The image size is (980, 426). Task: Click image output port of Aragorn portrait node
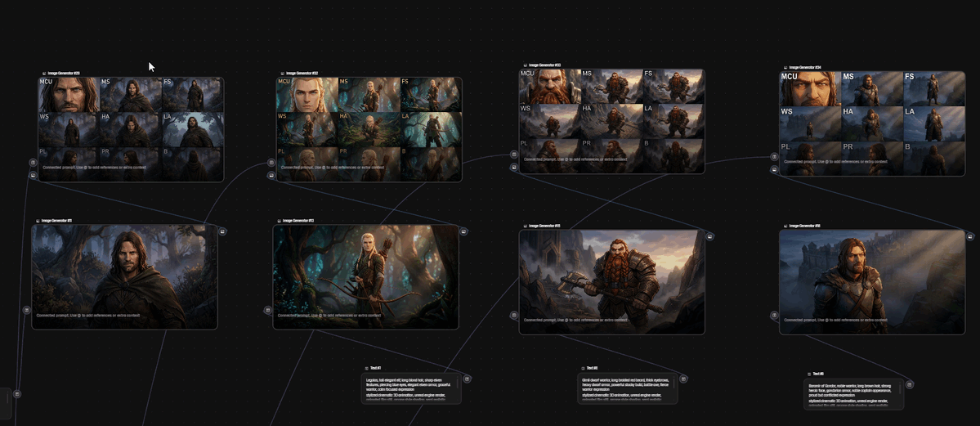[x=222, y=231]
